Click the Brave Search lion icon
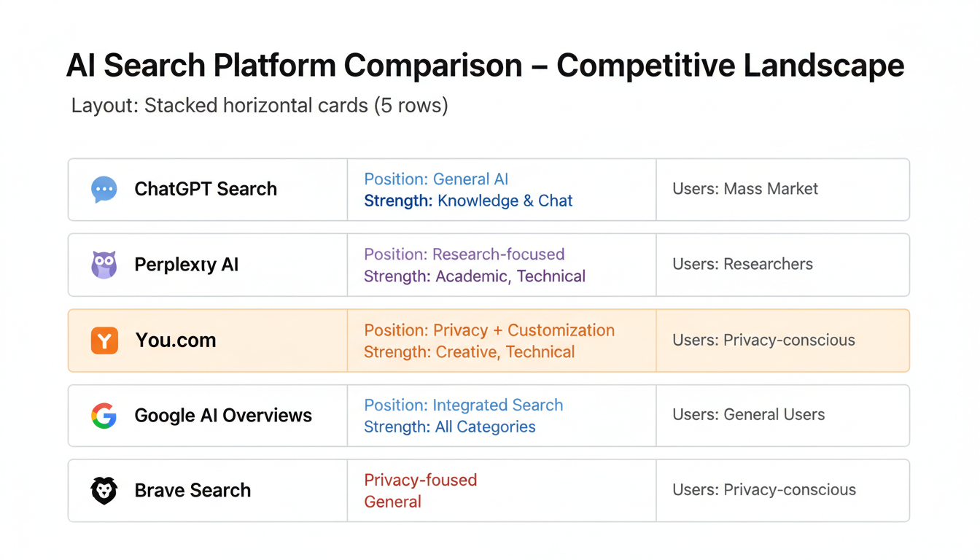 click(104, 491)
